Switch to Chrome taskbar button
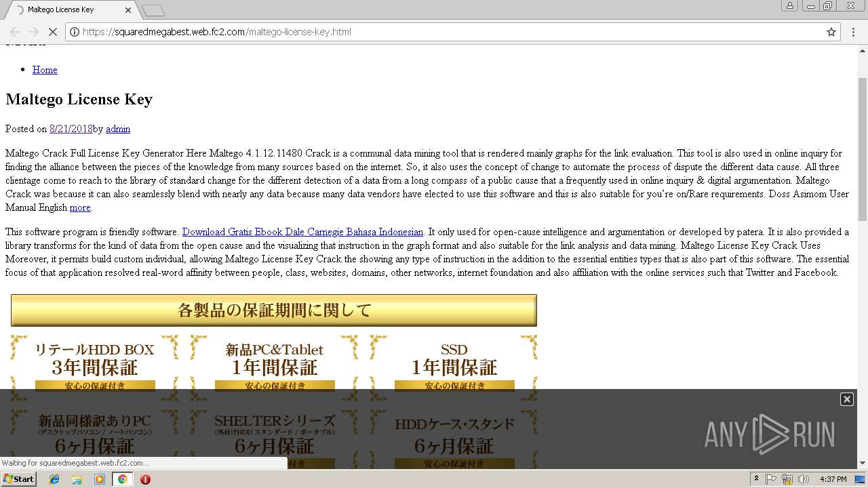Image resolution: width=868 pixels, height=488 pixels. pyautogui.click(x=122, y=479)
